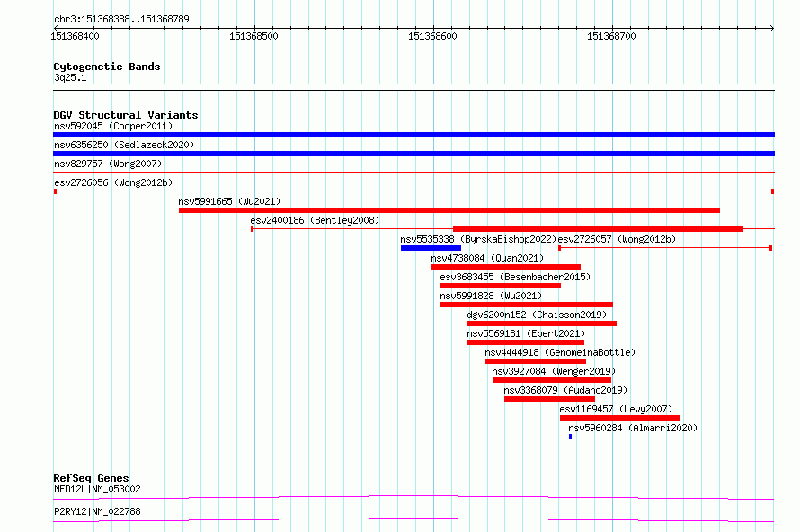800x532 pixels.
Task: Open the nsv4738084 (Quan2021) label
Action: click(487, 258)
